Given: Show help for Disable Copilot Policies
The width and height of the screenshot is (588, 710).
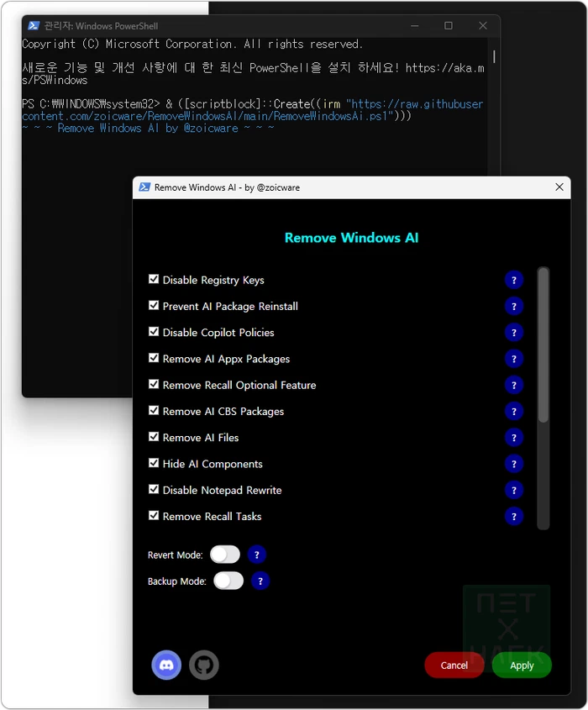Looking at the screenshot, I should click(x=513, y=333).
